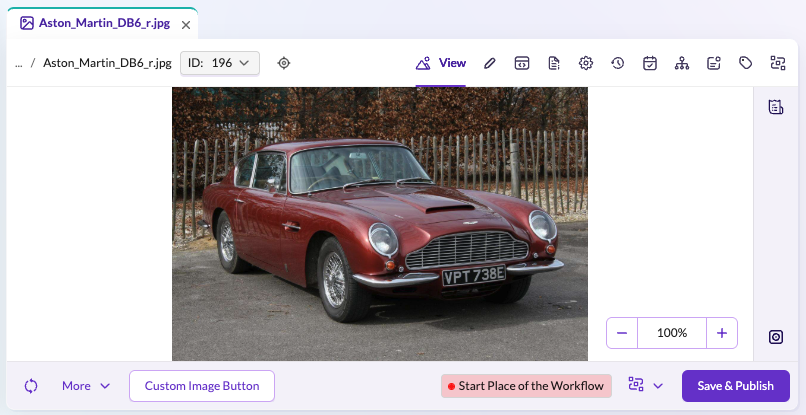This screenshot has width=806, height=415.
Task: Click the Custom Image Button
Action: coord(202,386)
